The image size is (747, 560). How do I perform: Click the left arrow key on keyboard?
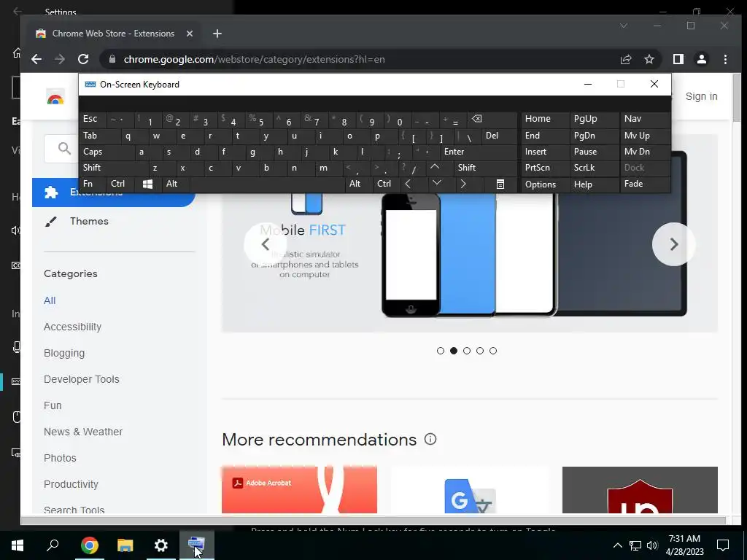pos(409,184)
